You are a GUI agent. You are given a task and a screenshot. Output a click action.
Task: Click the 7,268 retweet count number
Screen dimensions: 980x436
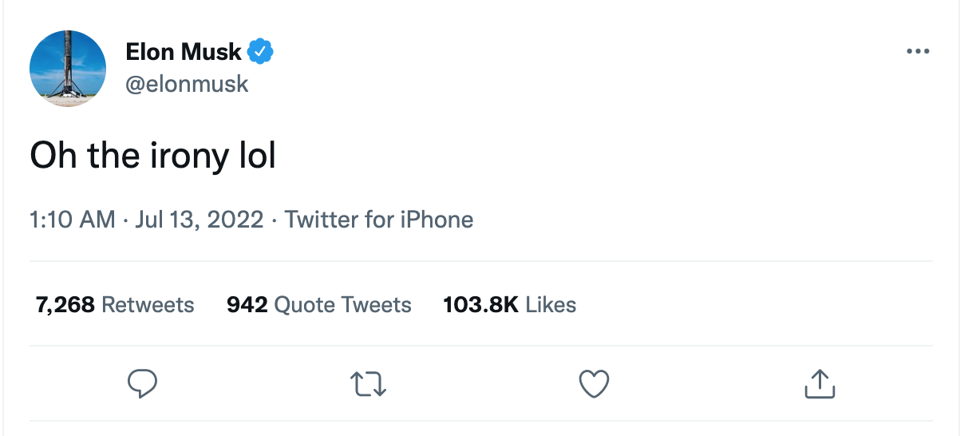[65, 304]
